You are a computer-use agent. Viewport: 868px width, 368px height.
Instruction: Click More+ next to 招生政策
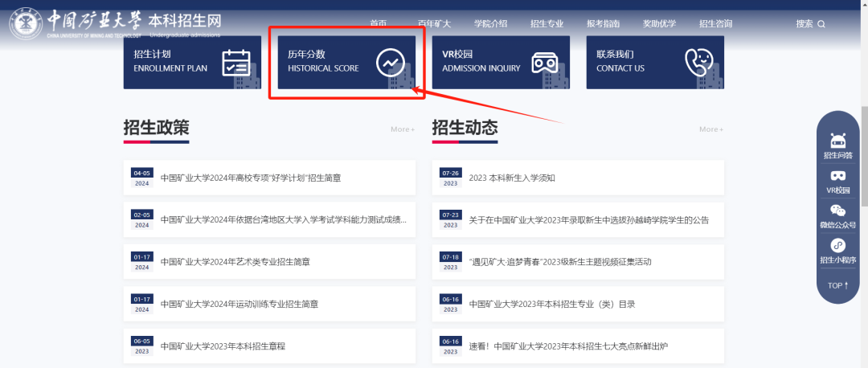(403, 129)
